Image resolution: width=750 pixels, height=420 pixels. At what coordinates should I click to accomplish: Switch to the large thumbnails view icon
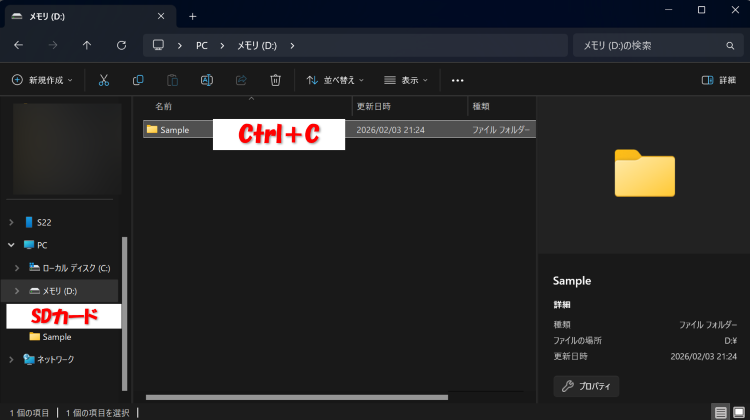tap(739, 412)
